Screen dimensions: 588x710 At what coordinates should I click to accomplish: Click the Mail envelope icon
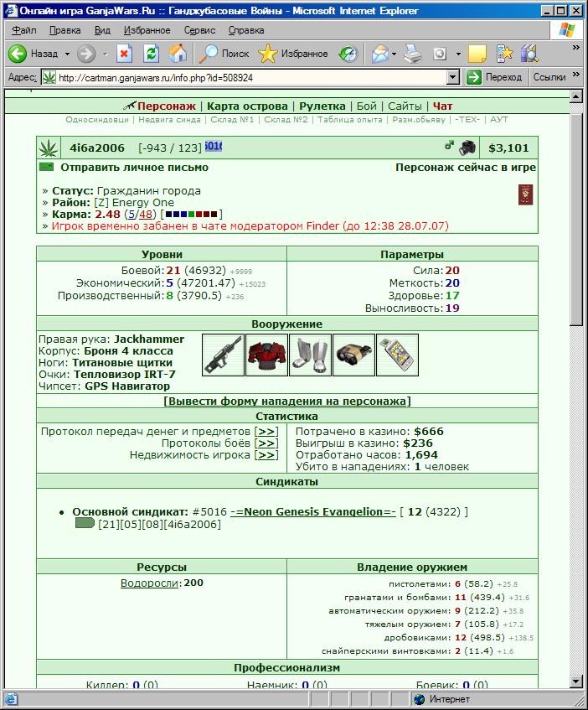pyautogui.click(x=380, y=54)
